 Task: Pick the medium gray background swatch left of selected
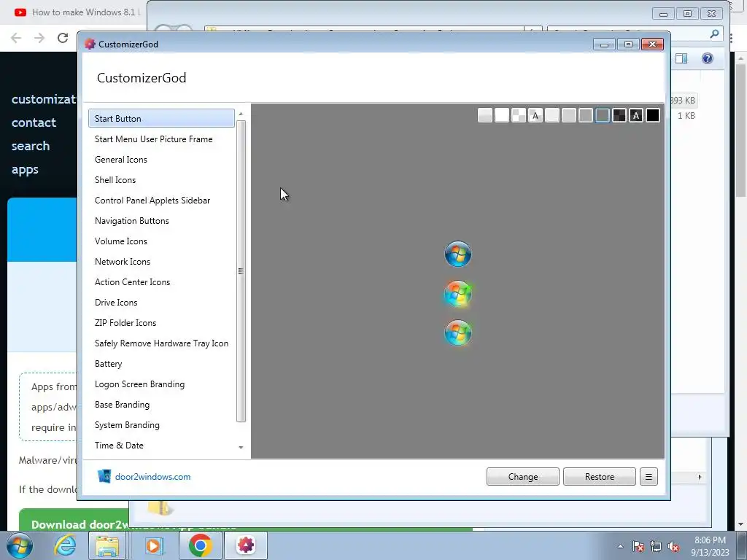coord(586,115)
